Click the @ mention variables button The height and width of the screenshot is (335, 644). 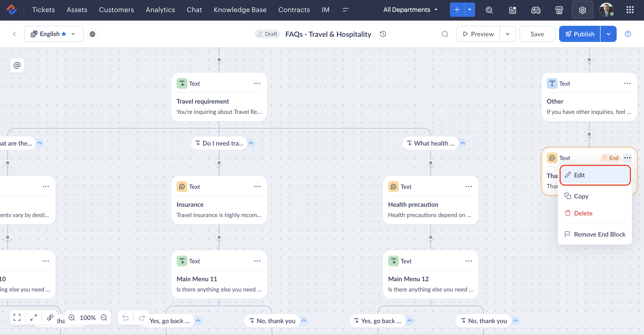[17, 65]
